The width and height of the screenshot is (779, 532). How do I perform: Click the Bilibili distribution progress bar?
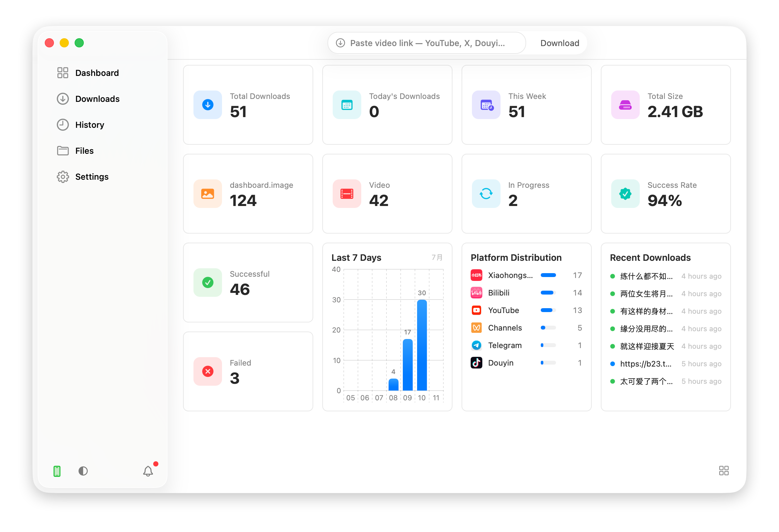tap(548, 293)
